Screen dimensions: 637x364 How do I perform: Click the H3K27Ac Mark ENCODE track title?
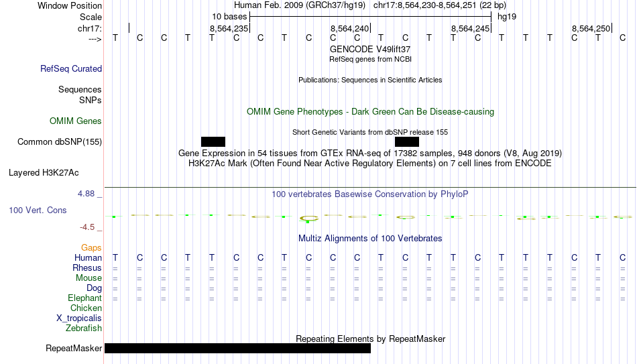370,164
